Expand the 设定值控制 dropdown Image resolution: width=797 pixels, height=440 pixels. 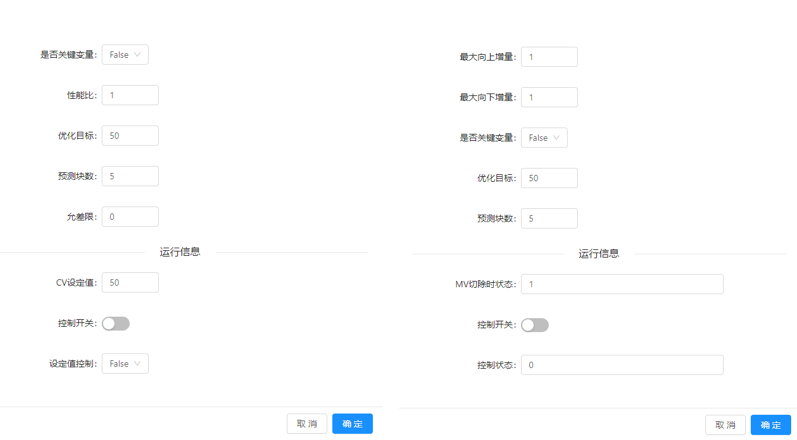pos(125,364)
